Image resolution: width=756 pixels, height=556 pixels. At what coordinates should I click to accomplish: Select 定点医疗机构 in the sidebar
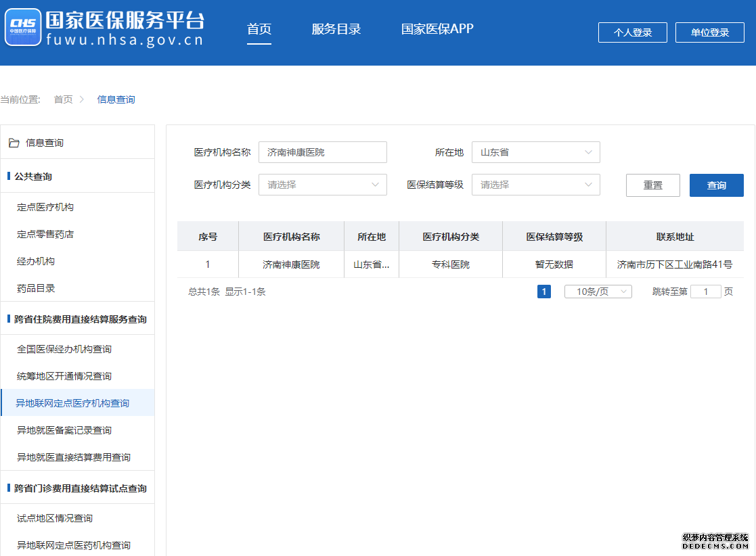point(45,207)
